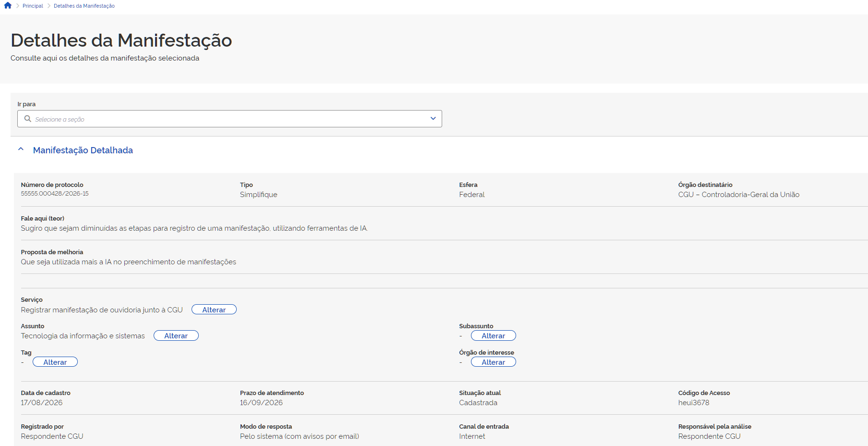The width and height of the screenshot is (868, 446).
Task: Open the Principal breadcrumb link
Action: (x=33, y=6)
